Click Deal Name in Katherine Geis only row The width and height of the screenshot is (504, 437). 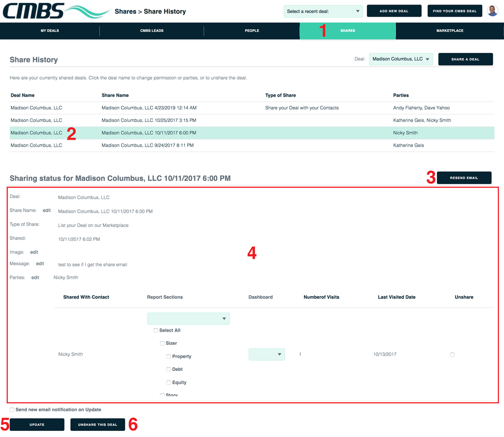point(36,145)
